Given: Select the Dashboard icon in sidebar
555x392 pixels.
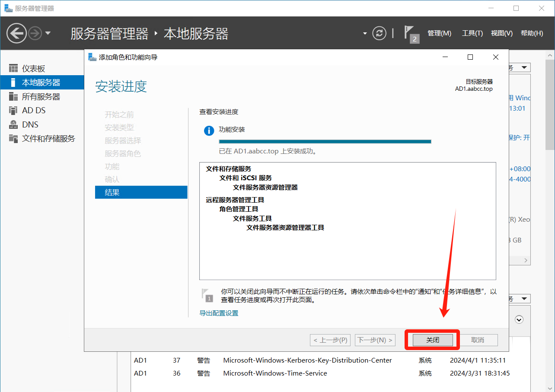Looking at the screenshot, I should point(13,69).
